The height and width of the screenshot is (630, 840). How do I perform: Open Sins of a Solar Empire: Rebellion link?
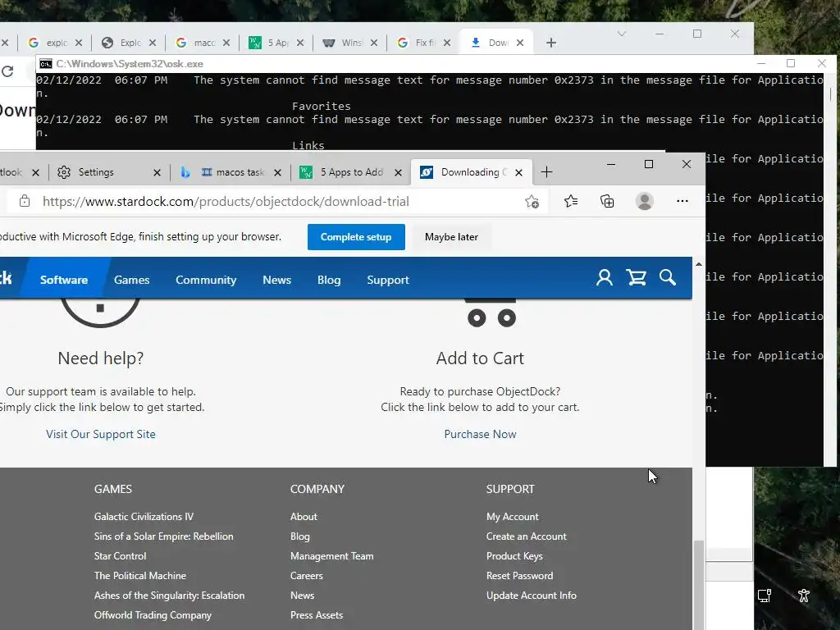point(164,536)
